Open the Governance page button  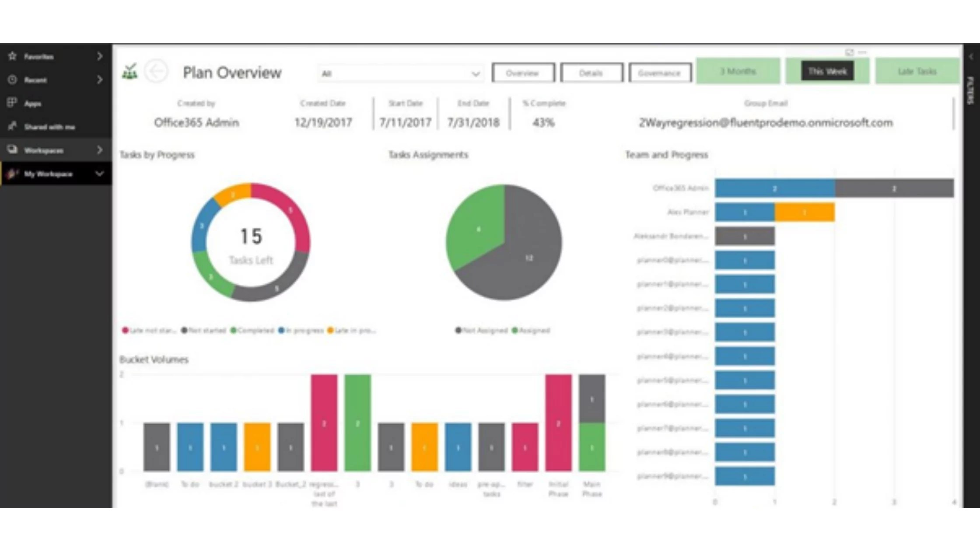(x=659, y=73)
